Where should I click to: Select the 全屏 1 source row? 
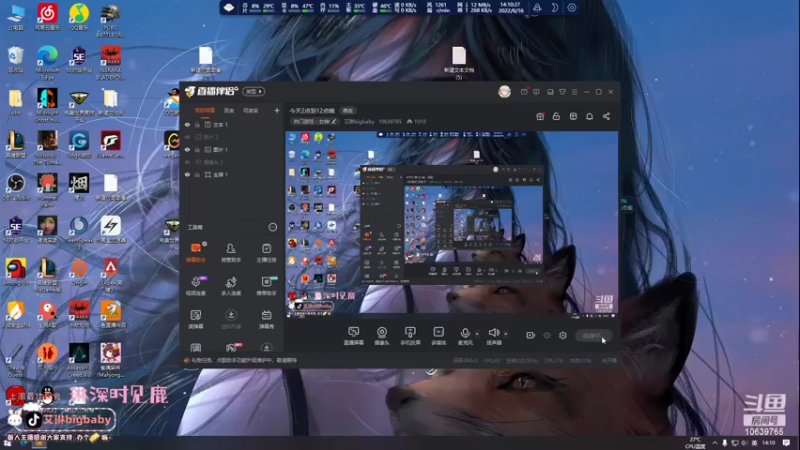232,174
